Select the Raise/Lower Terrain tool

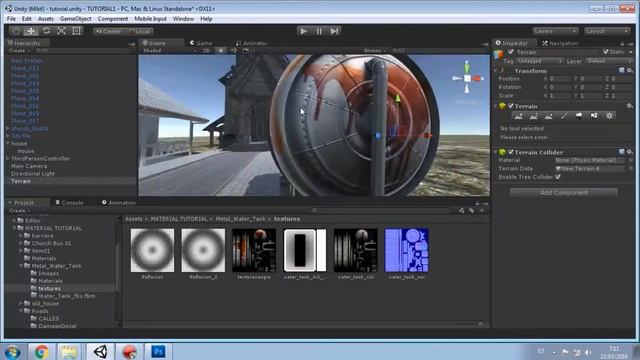click(518, 116)
